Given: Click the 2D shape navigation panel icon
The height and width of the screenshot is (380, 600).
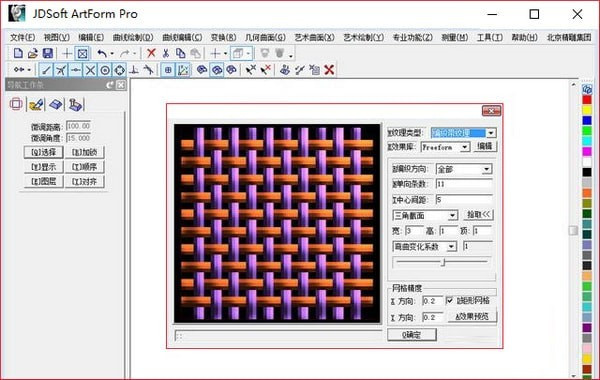Looking at the screenshot, I should [x=16, y=104].
